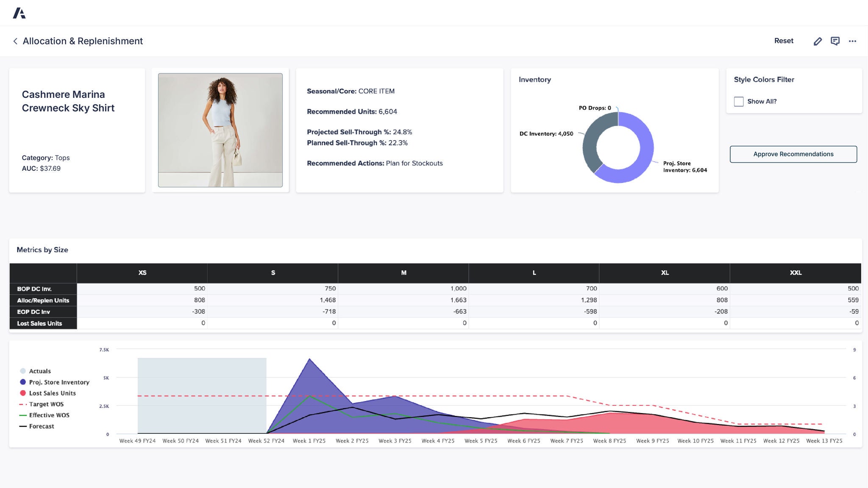Open comments using the speech bubble icon
868x488 pixels.
coord(835,41)
